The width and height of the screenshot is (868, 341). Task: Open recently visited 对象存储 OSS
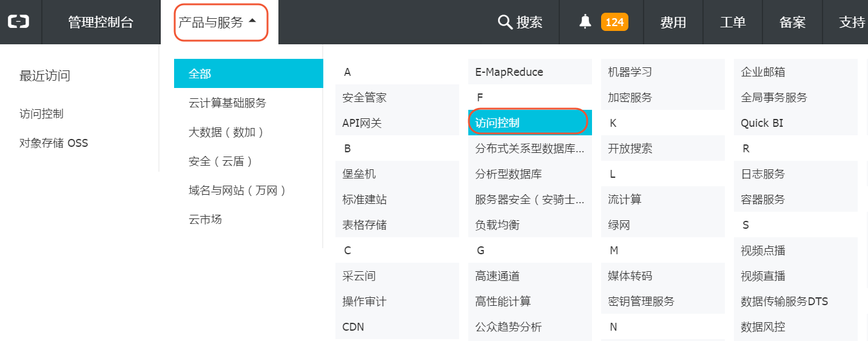pos(53,143)
